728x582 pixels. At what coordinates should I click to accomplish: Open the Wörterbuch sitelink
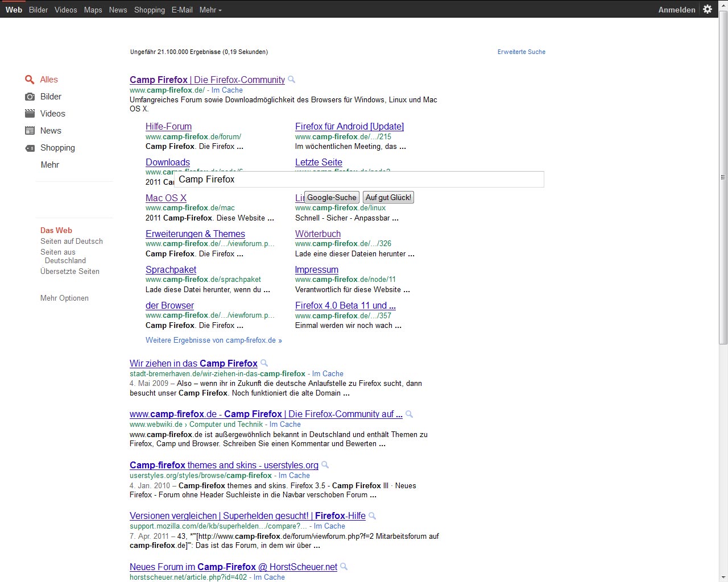(318, 234)
